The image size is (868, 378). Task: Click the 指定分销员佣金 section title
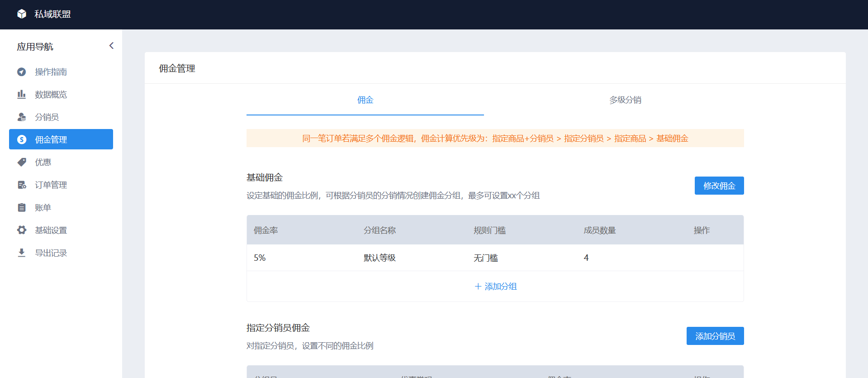click(x=278, y=328)
